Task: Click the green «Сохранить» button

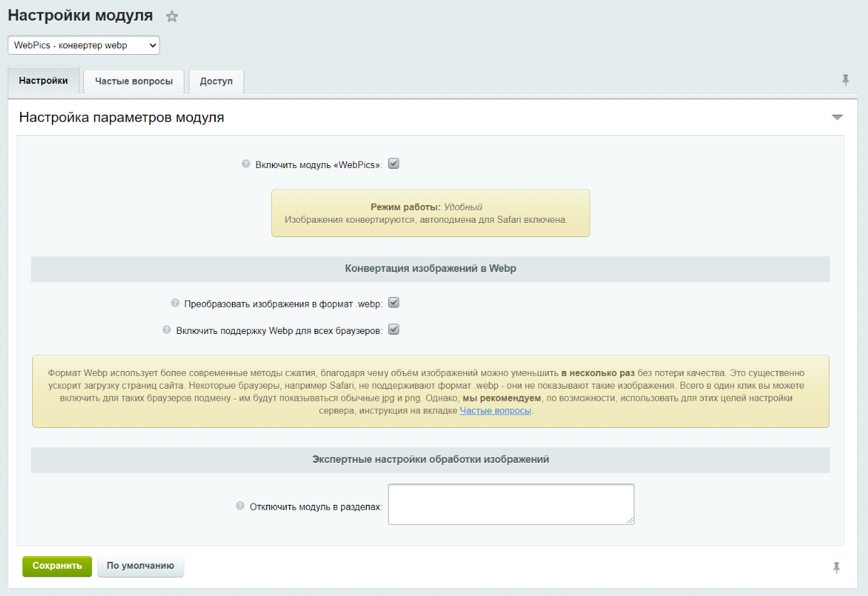Action: click(x=57, y=566)
